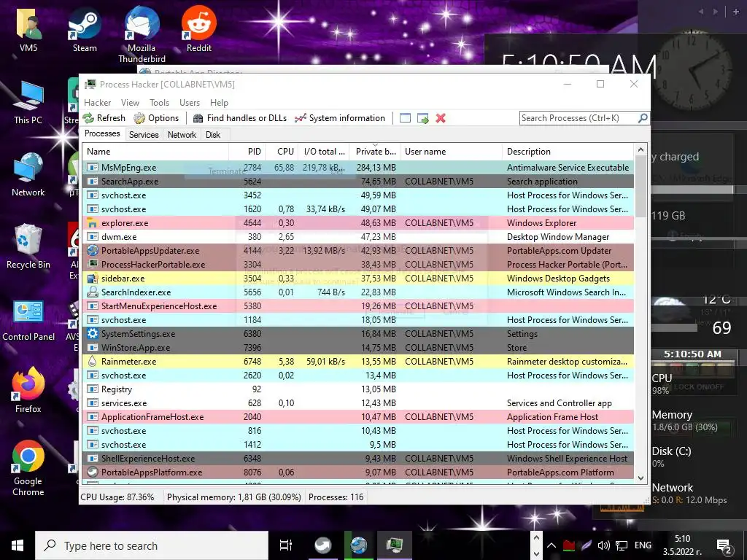
Task: Open the VM5 desktop folder icon
Action: [x=28, y=29]
